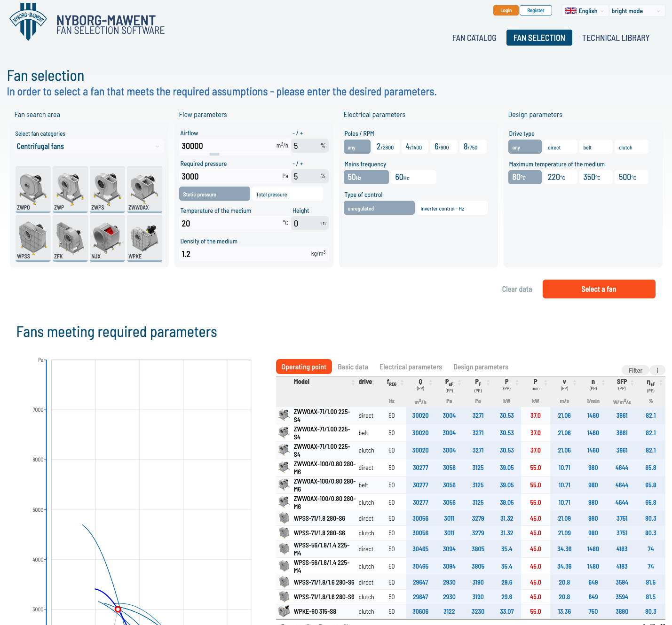This screenshot has width=672, height=625.
Task: Select the NJX fan type thumbnail
Action: click(x=107, y=238)
